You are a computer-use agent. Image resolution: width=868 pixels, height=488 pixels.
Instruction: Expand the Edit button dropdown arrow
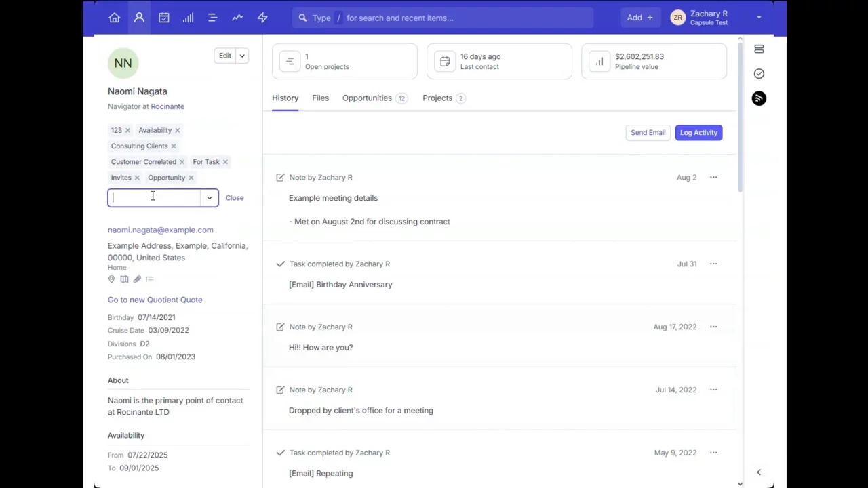[242, 56]
